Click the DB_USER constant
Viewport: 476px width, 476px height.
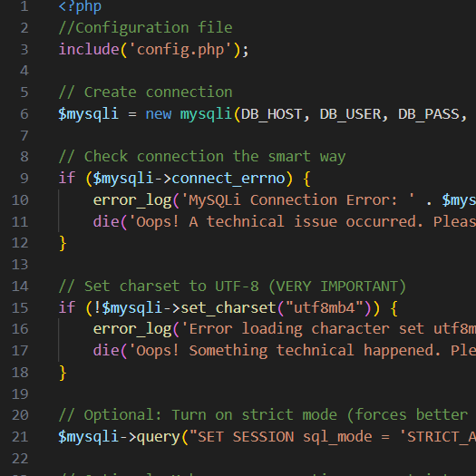(350, 114)
